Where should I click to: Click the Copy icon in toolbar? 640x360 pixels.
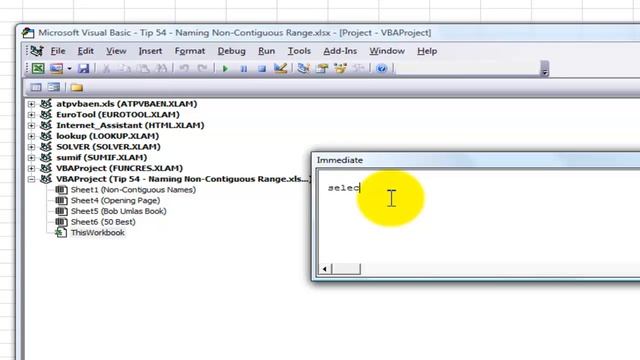[125, 69]
